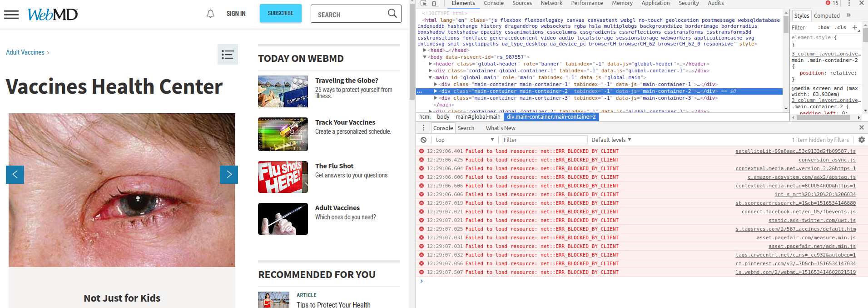Click the WebMD SEARCH input field

[349, 14]
